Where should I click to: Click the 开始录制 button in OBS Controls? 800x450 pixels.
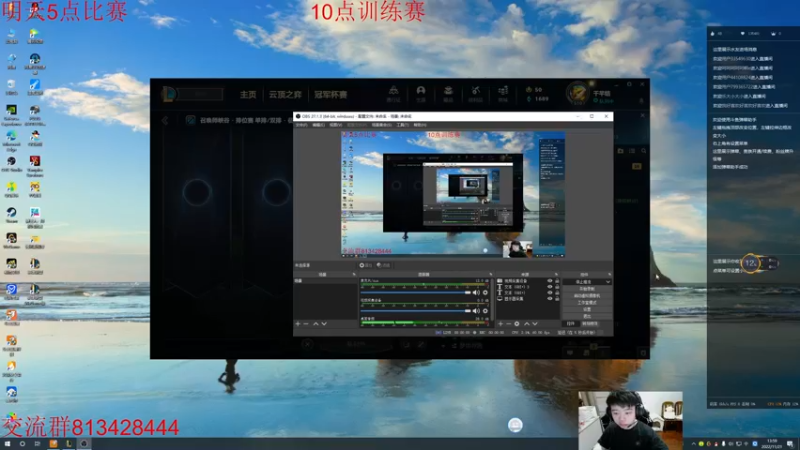click(x=587, y=289)
